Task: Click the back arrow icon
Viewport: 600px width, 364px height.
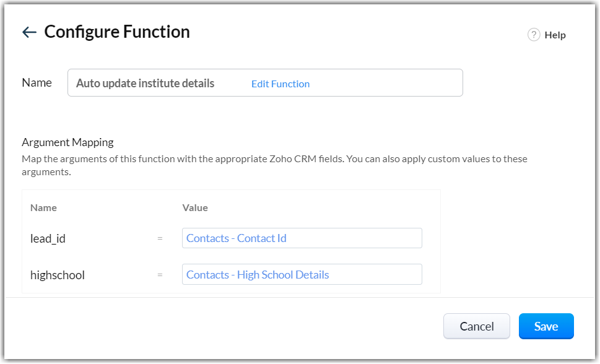Action: tap(29, 32)
